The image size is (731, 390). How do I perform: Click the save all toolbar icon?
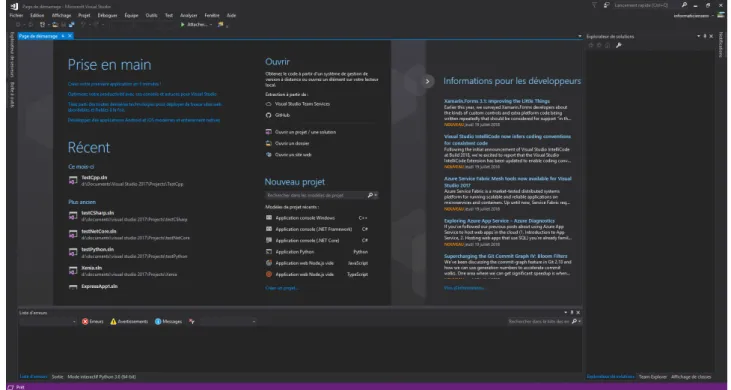click(71, 25)
